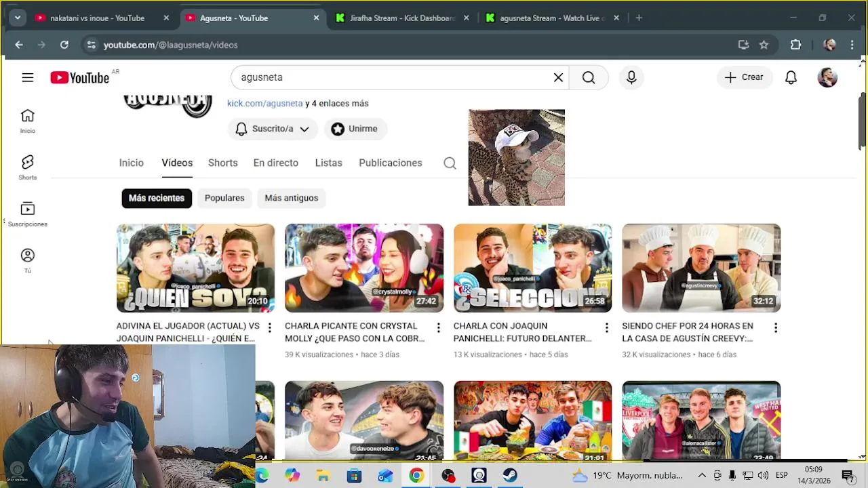Open options for CHARLA PICANTE CON CRYSTAL video
Viewport: 868px width, 488px height.
point(438,328)
